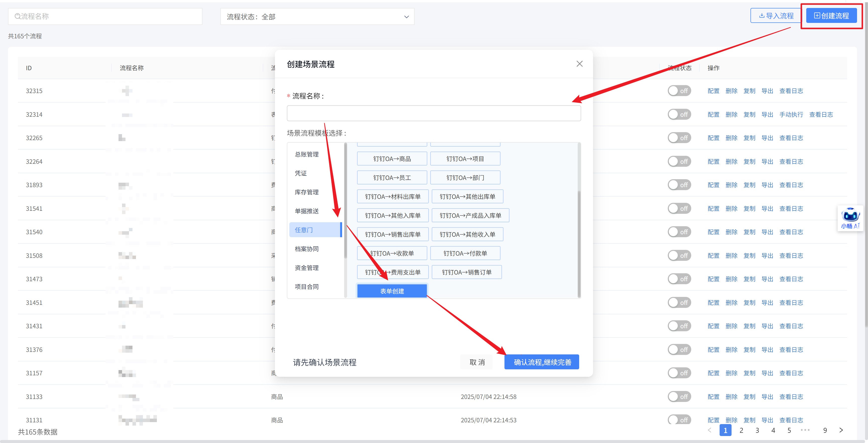The image size is (868, 443).
Task: Click the 取消 button in the dialog
Action: click(x=477, y=362)
